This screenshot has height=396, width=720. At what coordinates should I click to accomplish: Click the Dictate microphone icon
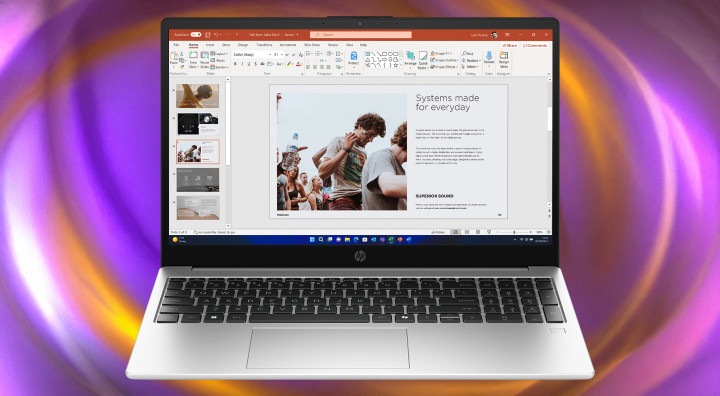click(x=489, y=55)
